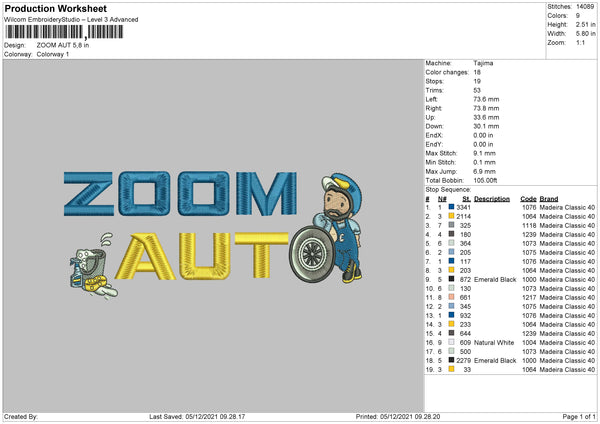Click the Trims value 53
Viewport: 600px width, 424px height.
477,90
